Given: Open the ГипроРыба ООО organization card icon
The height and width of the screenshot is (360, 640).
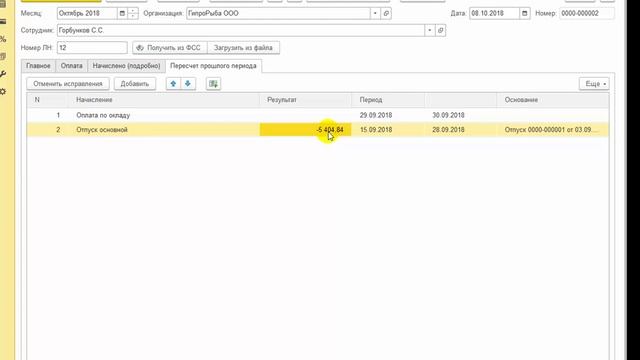Looking at the screenshot, I should pos(386,13).
